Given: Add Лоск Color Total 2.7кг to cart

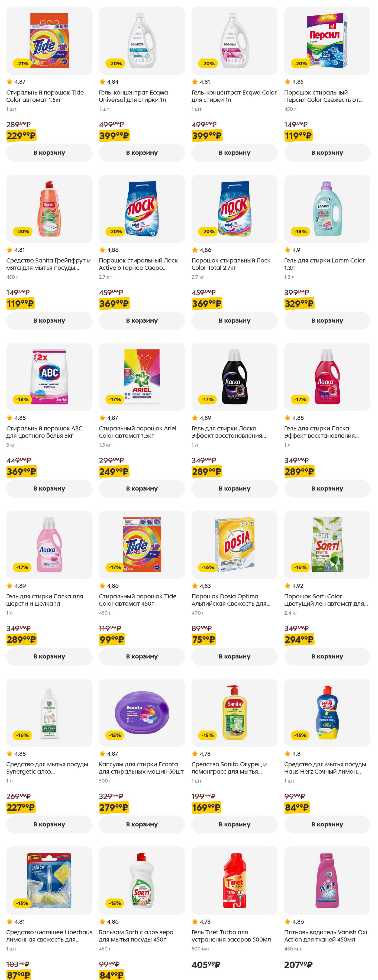Looking at the screenshot, I should [234, 321].
